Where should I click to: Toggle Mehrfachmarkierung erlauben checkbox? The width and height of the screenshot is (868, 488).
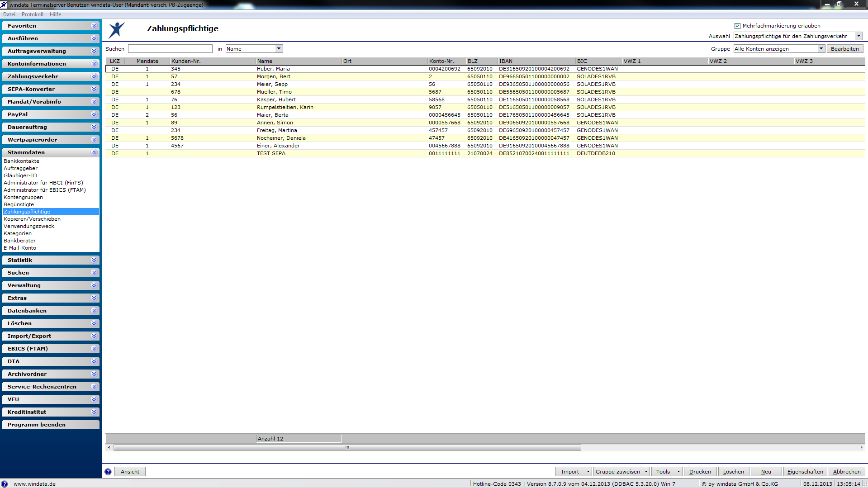(x=737, y=26)
